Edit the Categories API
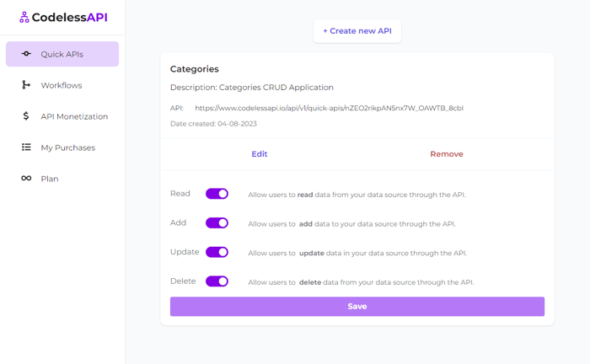 pyautogui.click(x=260, y=154)
